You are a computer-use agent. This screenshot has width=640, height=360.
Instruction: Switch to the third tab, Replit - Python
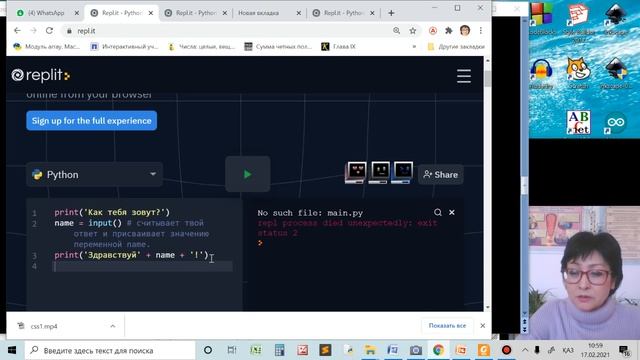pyautogui.click(x=196, y=13)
